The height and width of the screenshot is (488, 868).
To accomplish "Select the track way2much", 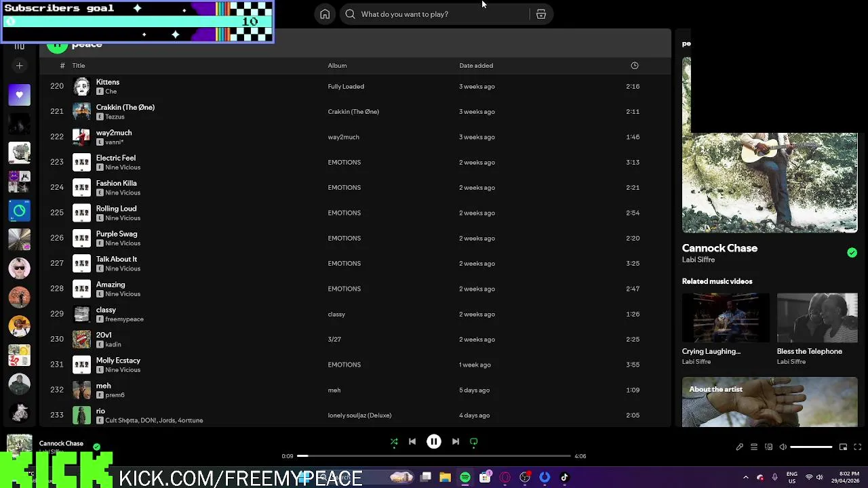I will (114, 133).
